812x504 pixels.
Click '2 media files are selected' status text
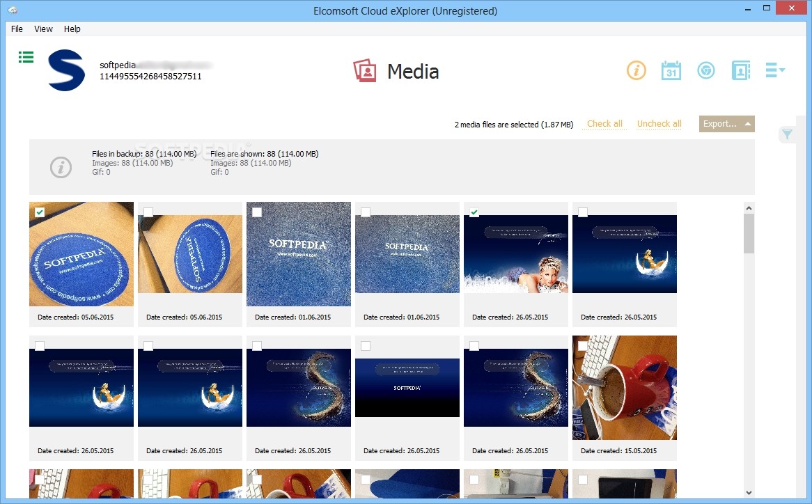coord(514,125)
